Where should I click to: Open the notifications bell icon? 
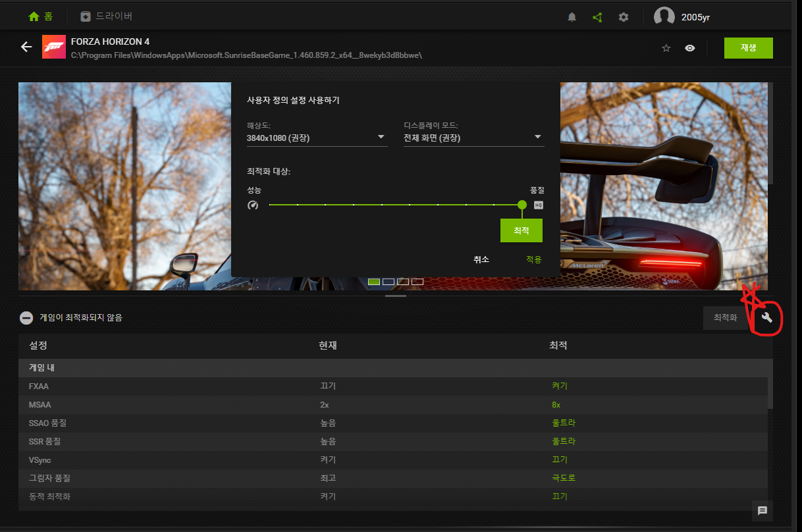click(572, 18)
